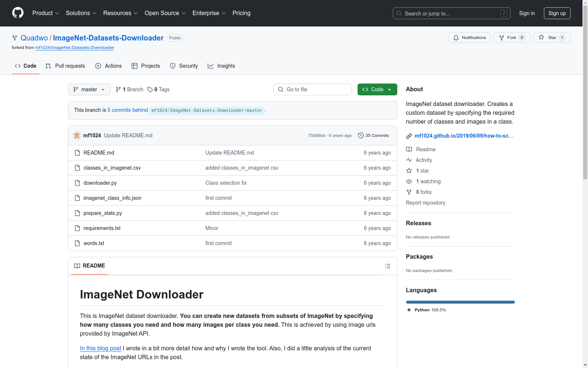Image resolution: width=588 pixels, height=368 pixels.
Task: Select the Code tab
Action: (25, 66)
